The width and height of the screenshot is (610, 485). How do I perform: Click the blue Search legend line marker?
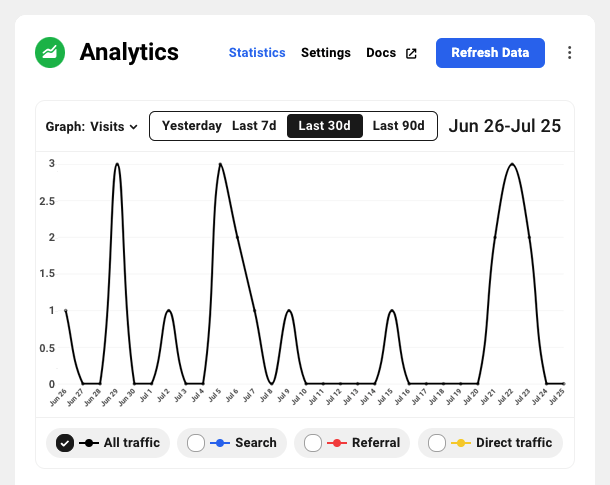(220, 443)
